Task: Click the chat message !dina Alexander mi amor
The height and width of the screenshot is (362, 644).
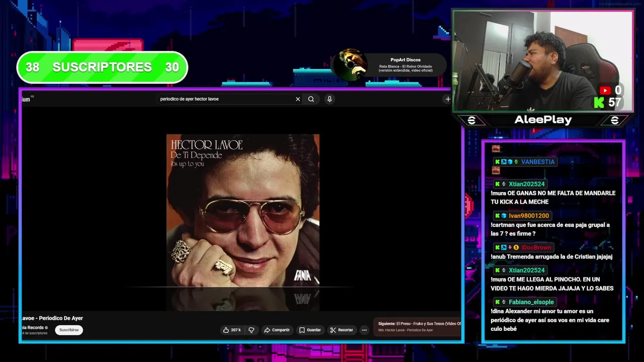Action: [550, 320]
